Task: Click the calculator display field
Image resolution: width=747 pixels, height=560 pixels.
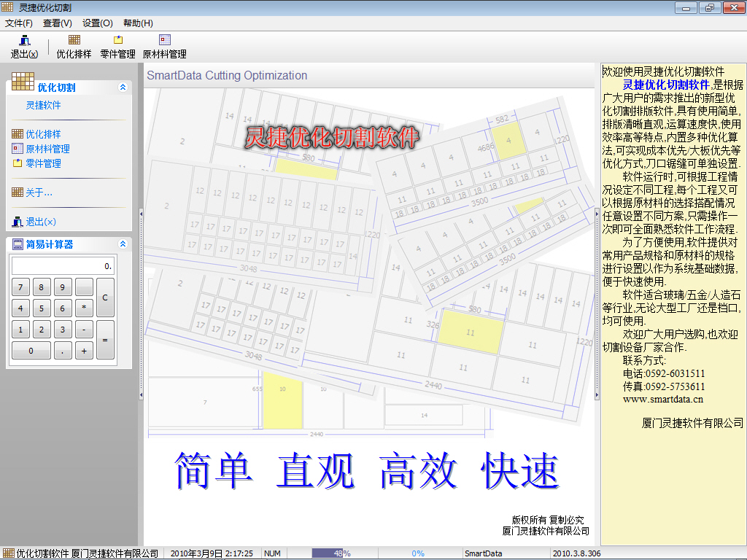Action: tap(63, 265)
